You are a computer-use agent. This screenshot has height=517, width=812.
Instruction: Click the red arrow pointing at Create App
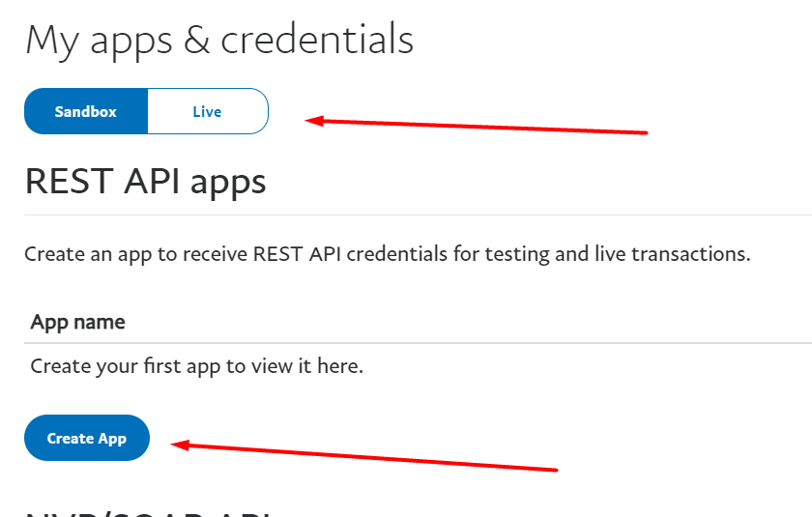coord(363,455)
